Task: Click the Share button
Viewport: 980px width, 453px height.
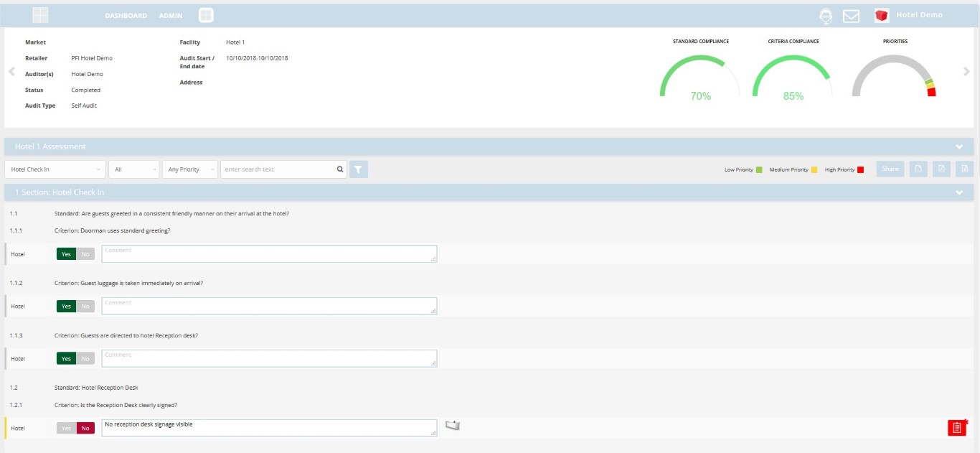Action: tap(890, 169)
